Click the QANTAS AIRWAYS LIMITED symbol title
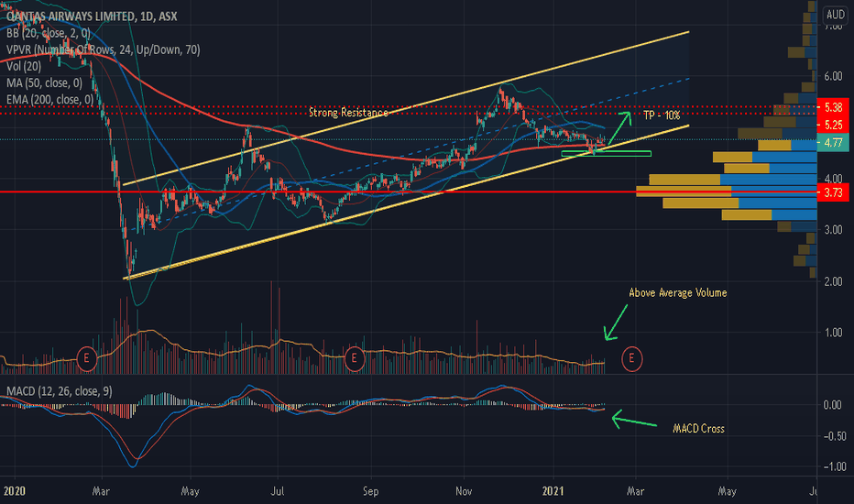 pyautogui.click(x=92, y=16)
